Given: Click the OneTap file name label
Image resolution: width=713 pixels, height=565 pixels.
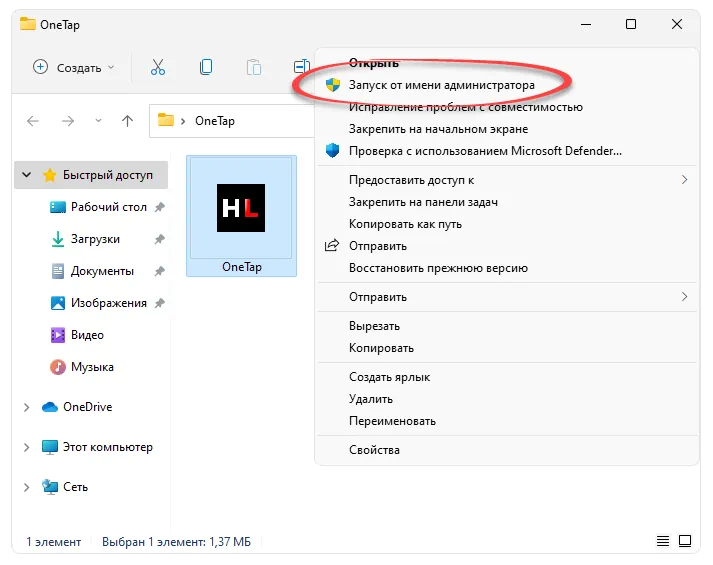Looking at the screenshot, I should click(241, 267).
